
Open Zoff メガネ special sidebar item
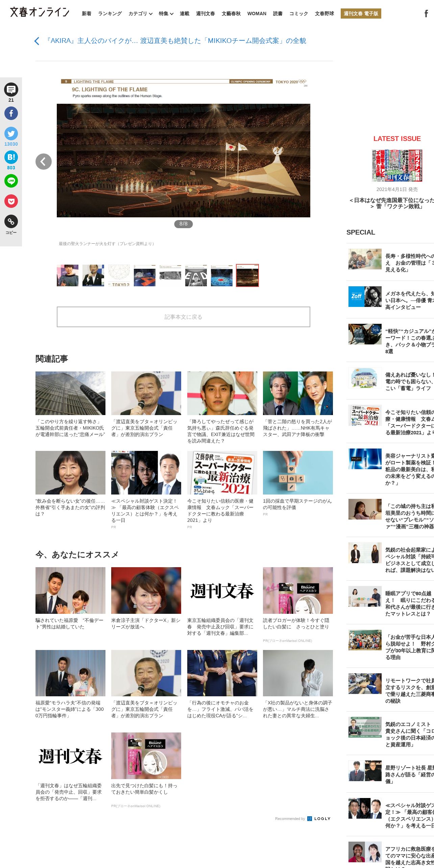(391, 299)
